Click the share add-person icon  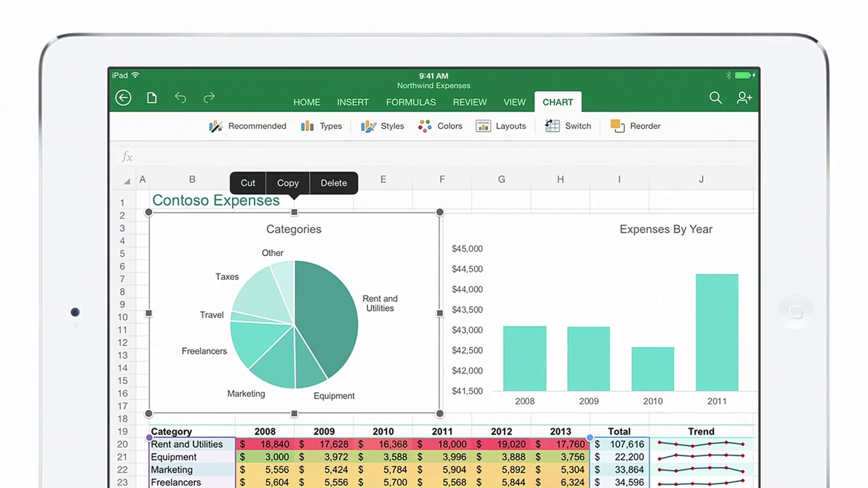click(x=745, y=98)
